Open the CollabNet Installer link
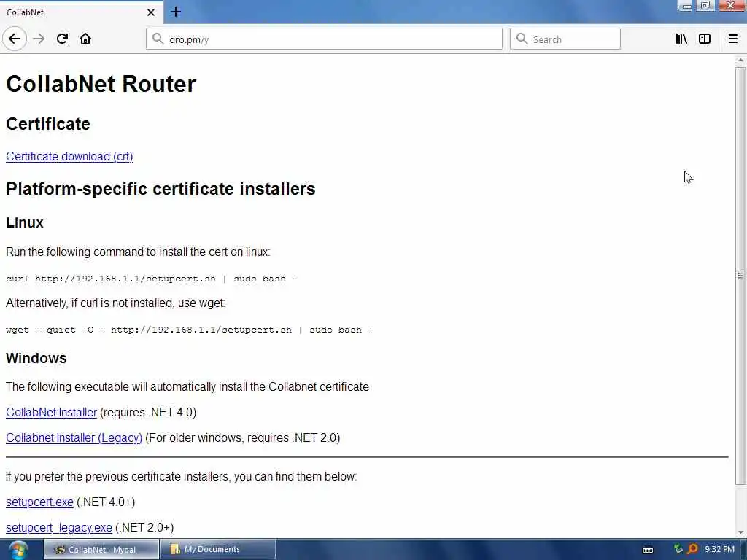The width and height of the screenshot is (747, 560). pyautogui.click(x=52, y=413)
